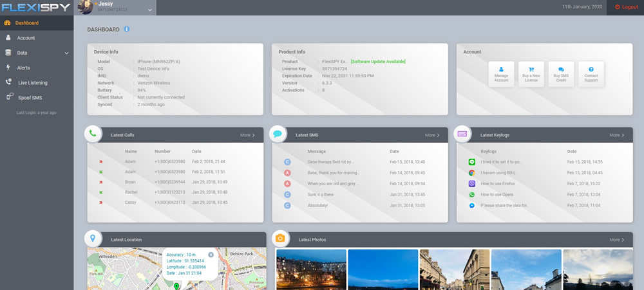Viewport: 644px width, 290px height.
Task: Click WhatsApp icon beside How to use Opera
Action: pos(472,194)
